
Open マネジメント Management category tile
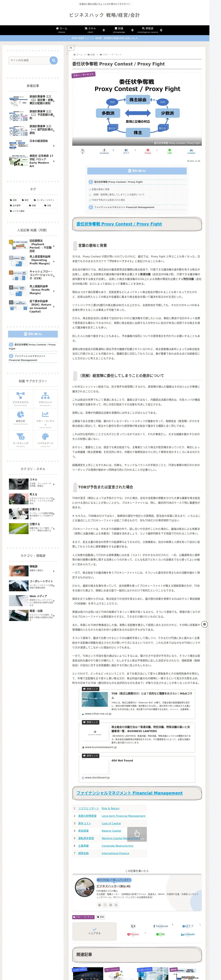point(46,399)
